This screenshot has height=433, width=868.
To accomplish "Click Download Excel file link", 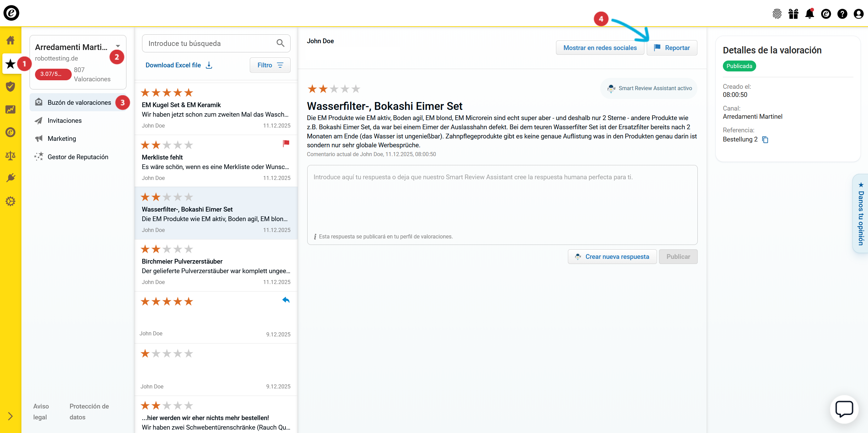I will 179,65.
